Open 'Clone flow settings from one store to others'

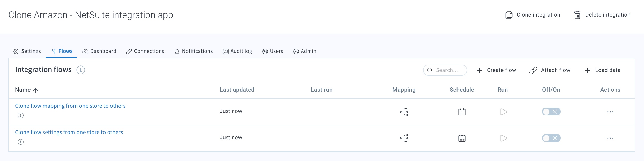point(69,132)
